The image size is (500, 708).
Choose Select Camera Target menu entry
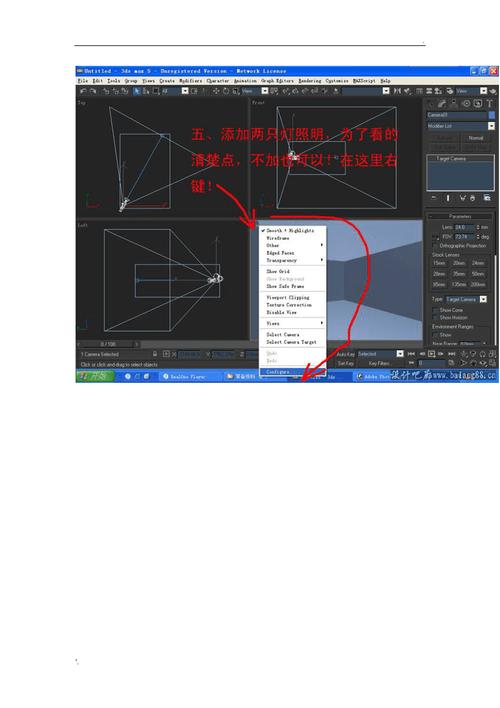(x=292, y=342)
